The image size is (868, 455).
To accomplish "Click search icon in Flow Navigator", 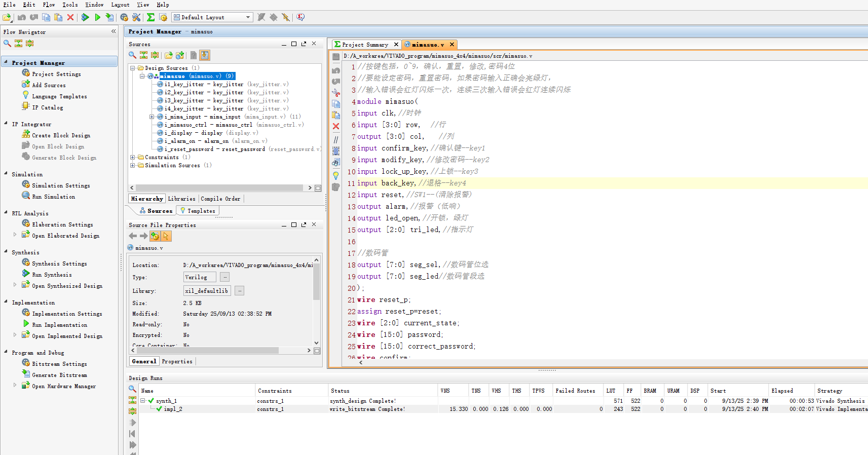I will point(7,44).
